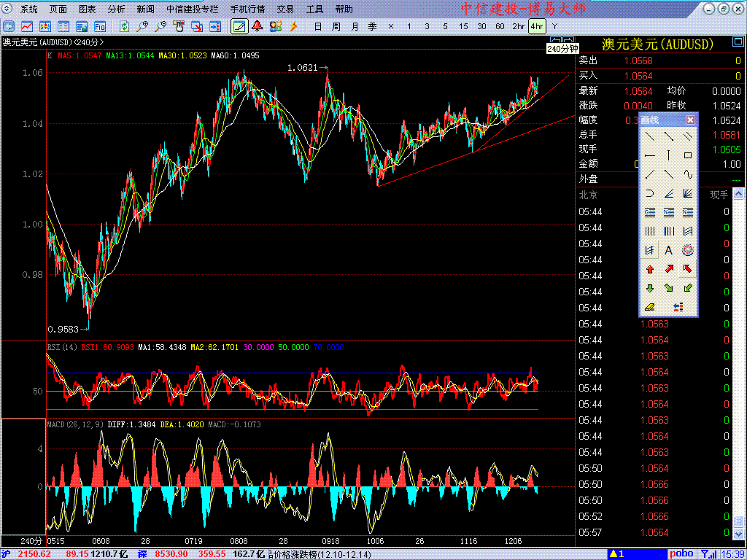The image size is (747, 560).
Task: Click the refresh document toolbar icon
Action: [124, 26]
